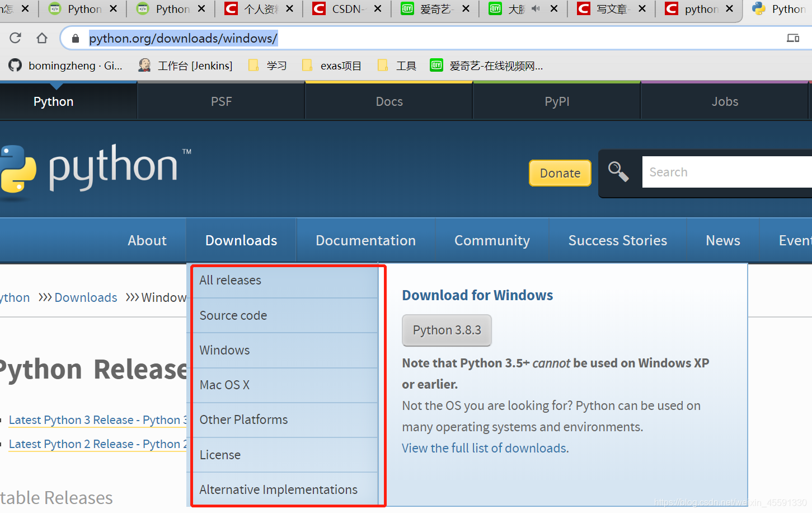Open the Jobs top navigation item

click(x=725, y=101)
